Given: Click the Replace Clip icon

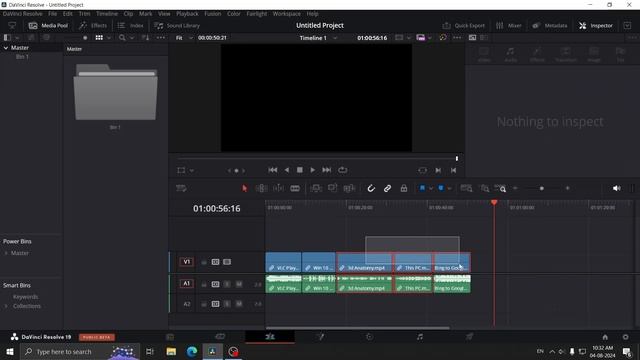Looking at the screenshot, I should pyautogui.click(x=349, y=188).
